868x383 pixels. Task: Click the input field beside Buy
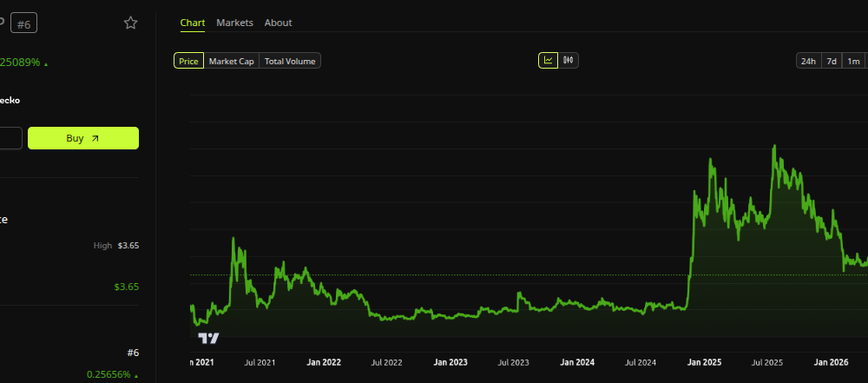click(x=10, y=138)
